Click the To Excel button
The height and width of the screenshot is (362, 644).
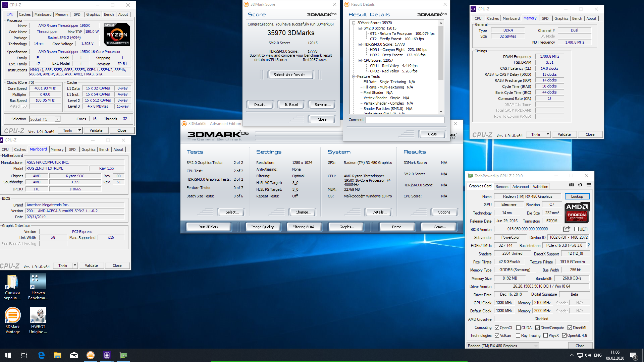291,105
